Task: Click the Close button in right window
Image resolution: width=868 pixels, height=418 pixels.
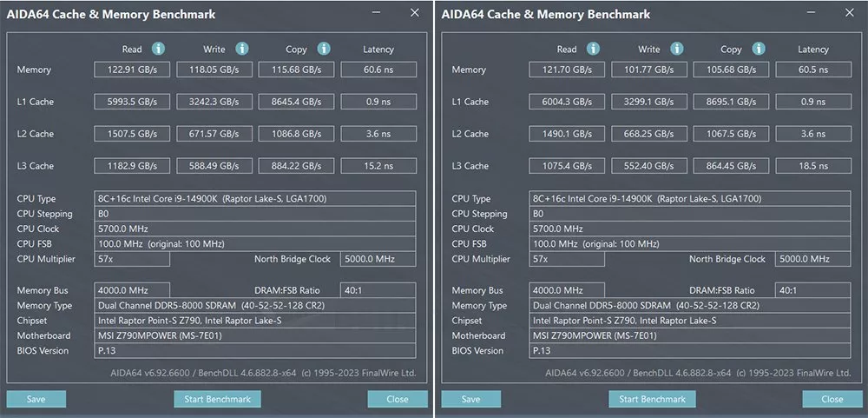Action: pos(832,399)
